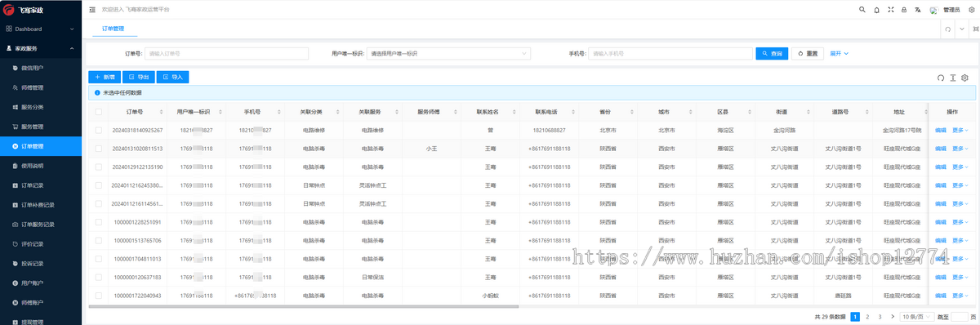Screen dimensions: 980x325
Task: Select row for order 1000001228251091
Action: click(x=98, y=222)
